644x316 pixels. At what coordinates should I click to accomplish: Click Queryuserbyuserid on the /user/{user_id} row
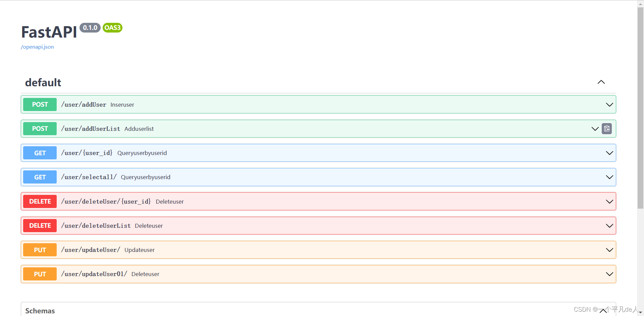[x=142, y=153]
